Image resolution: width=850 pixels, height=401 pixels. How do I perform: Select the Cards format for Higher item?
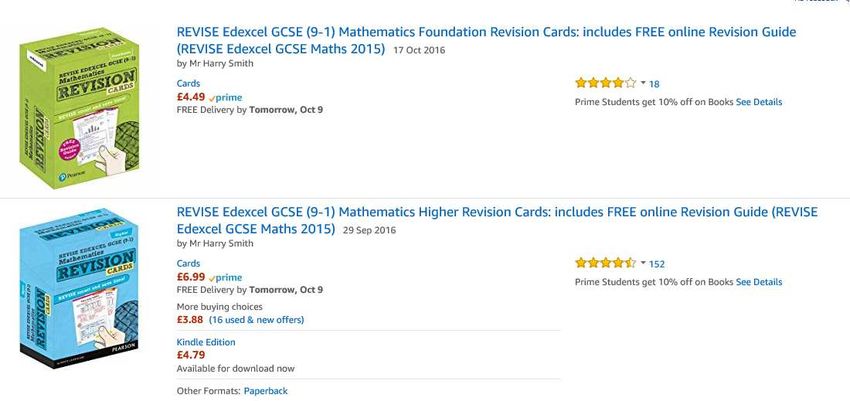(188, 263)
